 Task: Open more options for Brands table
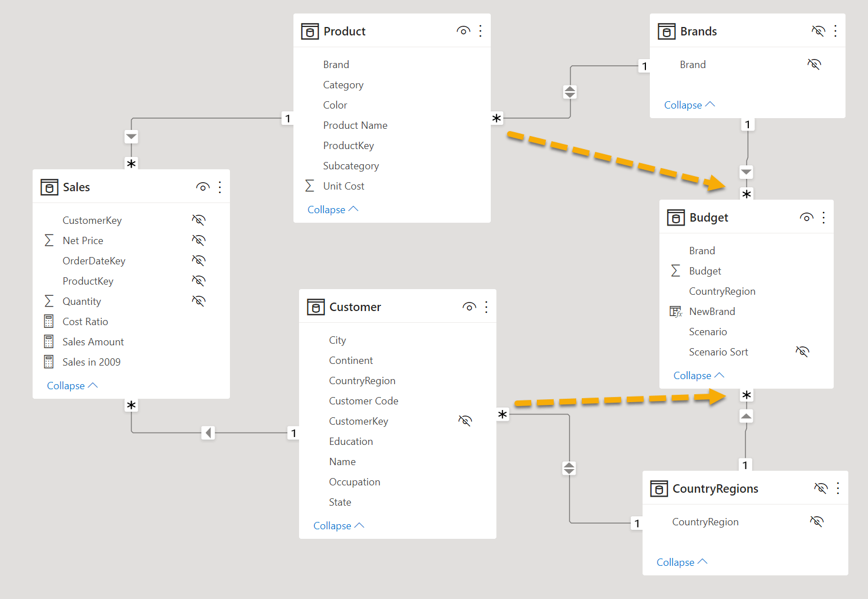(835, 31)
